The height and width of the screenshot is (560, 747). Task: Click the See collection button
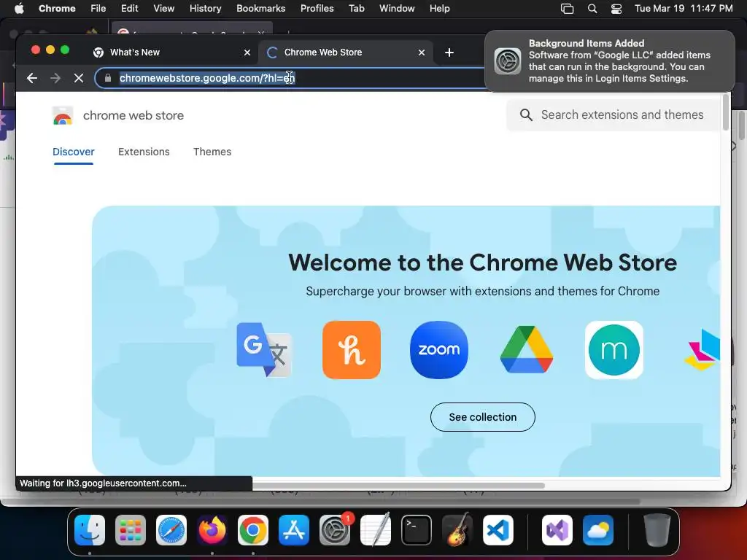(x=483, y=417)
